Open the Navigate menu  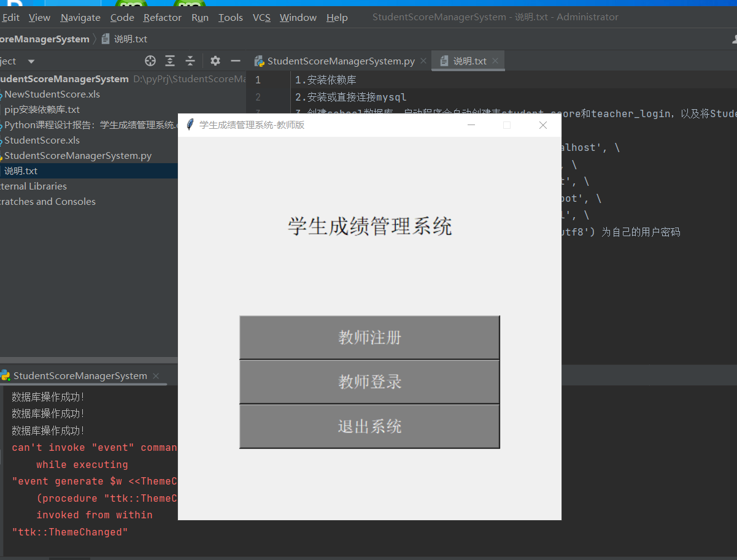coord(80,17)
